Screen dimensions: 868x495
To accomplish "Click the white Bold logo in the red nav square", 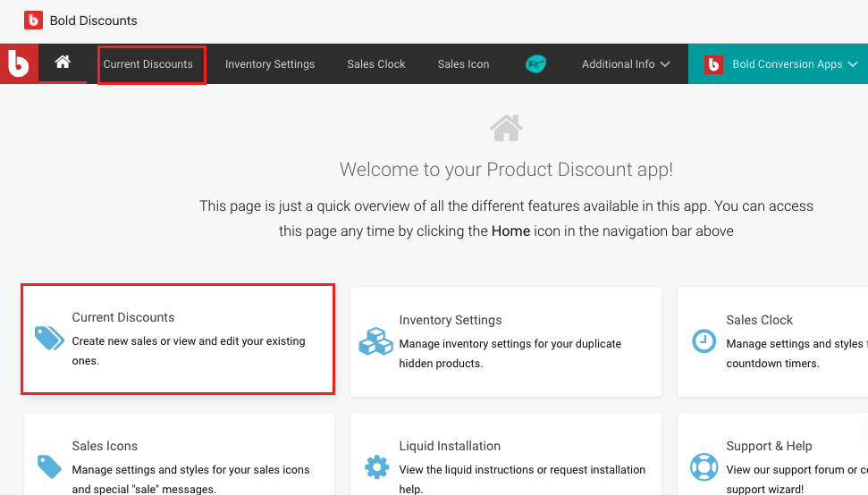I will point(18,64).
